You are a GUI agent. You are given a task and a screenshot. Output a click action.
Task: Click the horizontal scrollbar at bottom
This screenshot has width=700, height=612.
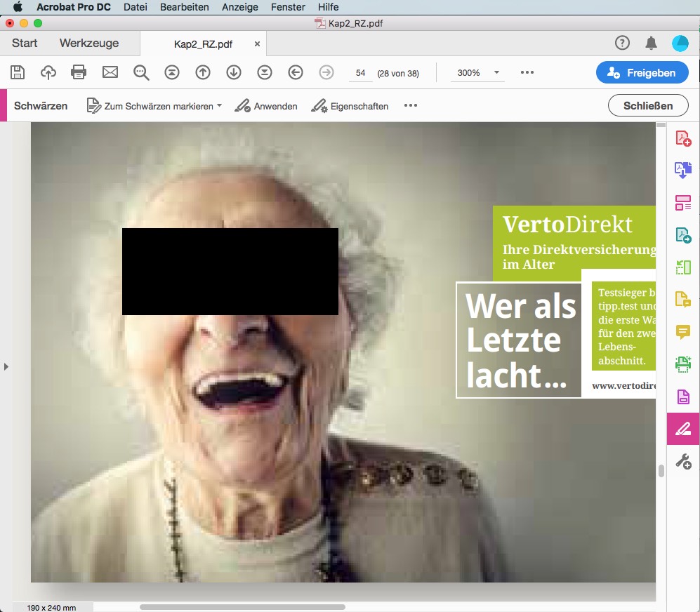pyautogui.click(x=242, y=606)
